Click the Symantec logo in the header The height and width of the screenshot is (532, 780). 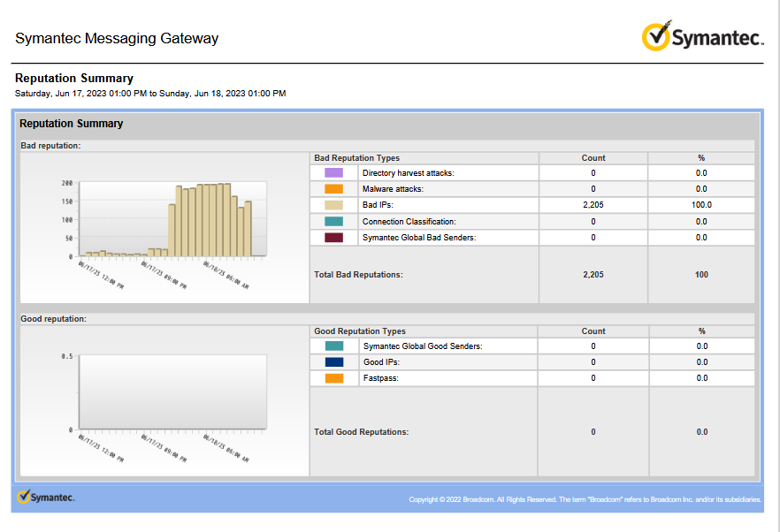702,36
